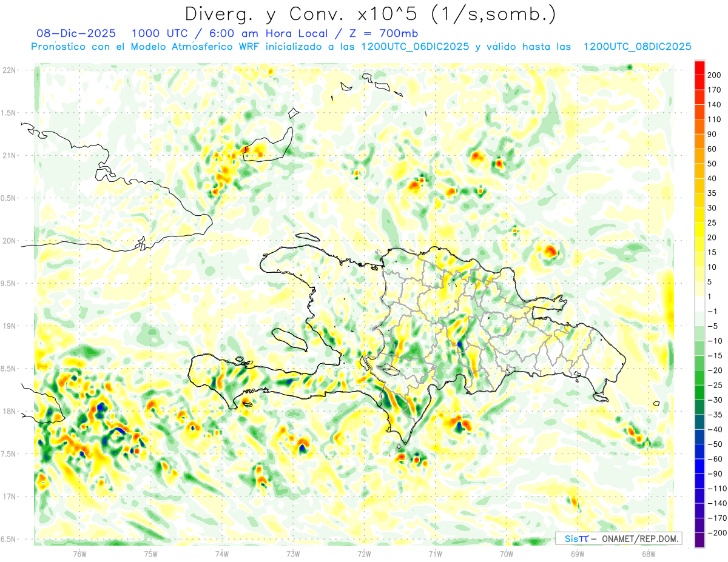728x562 pixels.
Task: Click the 18N latitude axis label
Action: pos(10,411)
